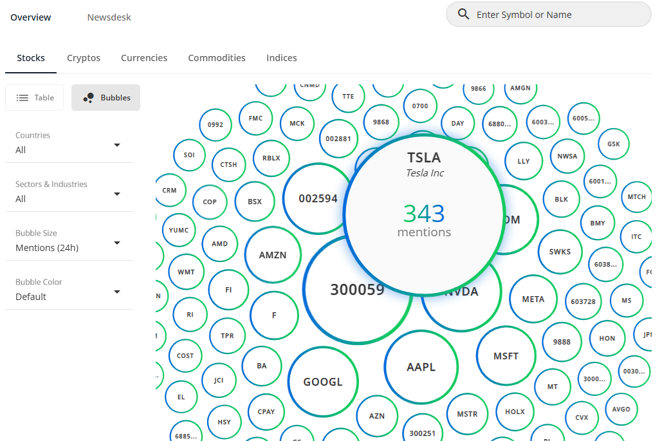Switch to the Indices tab

[282, 58]
